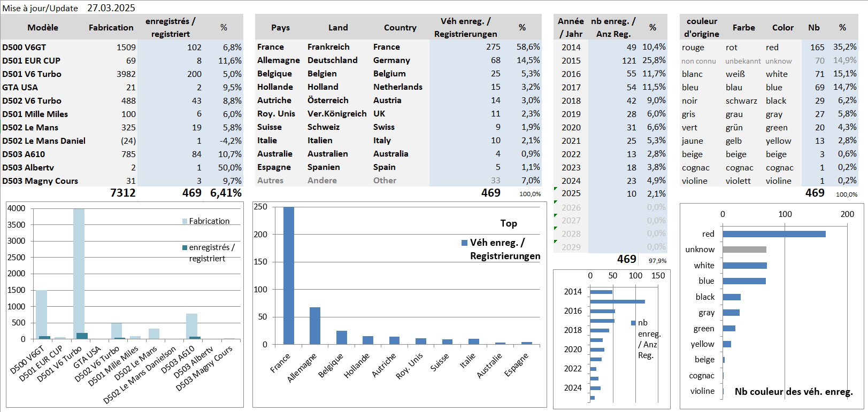868x412 pixels.
Task: Click the overall percentage 6,41%
Action: [x=226, y=193]
